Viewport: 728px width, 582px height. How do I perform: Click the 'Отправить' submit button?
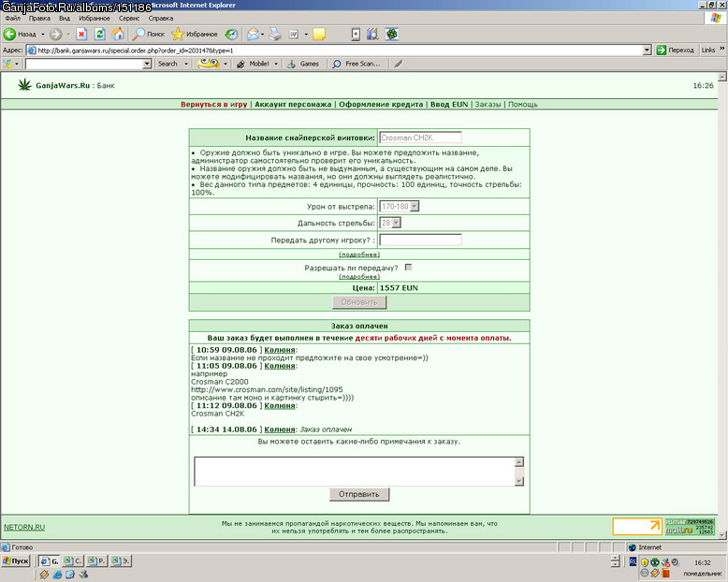359,494
